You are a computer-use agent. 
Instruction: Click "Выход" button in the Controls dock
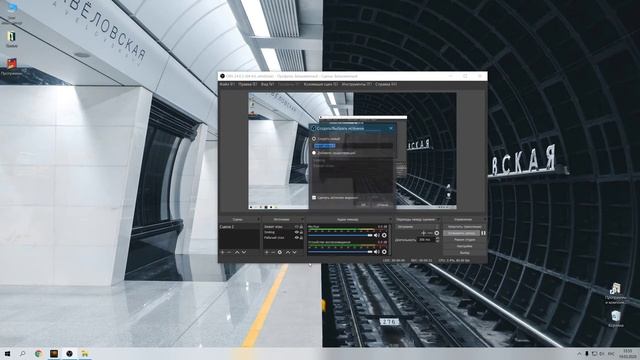pos(464,253)
